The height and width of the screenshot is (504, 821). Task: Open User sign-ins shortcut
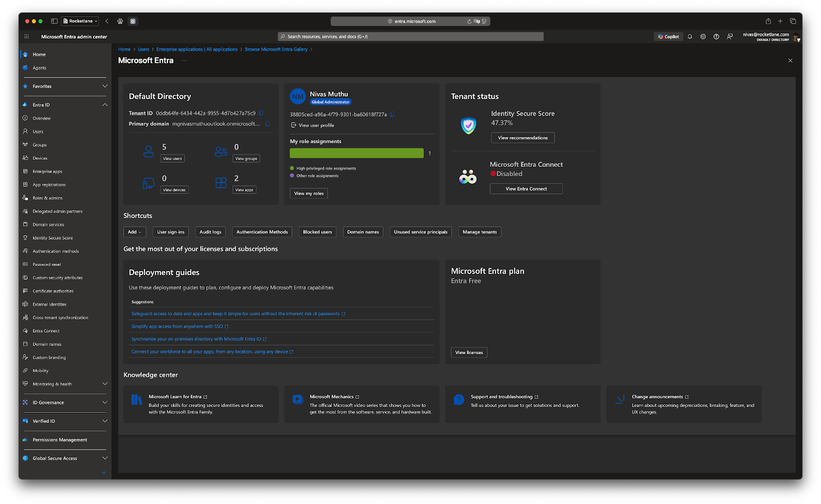(171, 232)
